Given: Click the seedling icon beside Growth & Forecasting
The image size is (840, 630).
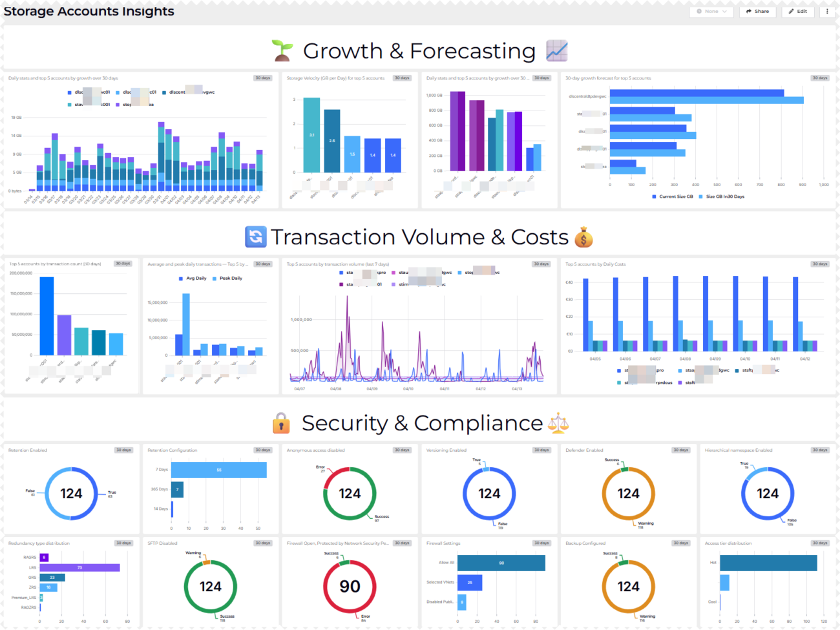Looking at the screenshot, I should (281, 49).
